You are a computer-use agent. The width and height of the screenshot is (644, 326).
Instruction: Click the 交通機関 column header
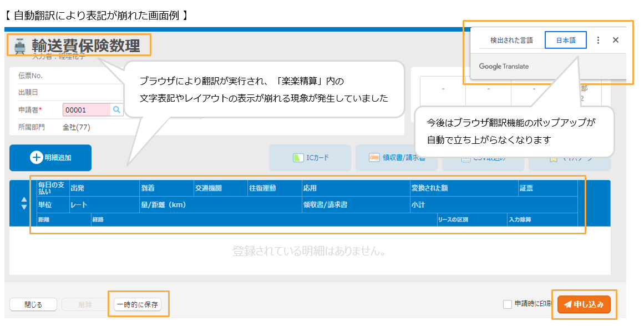click(208, 188)
